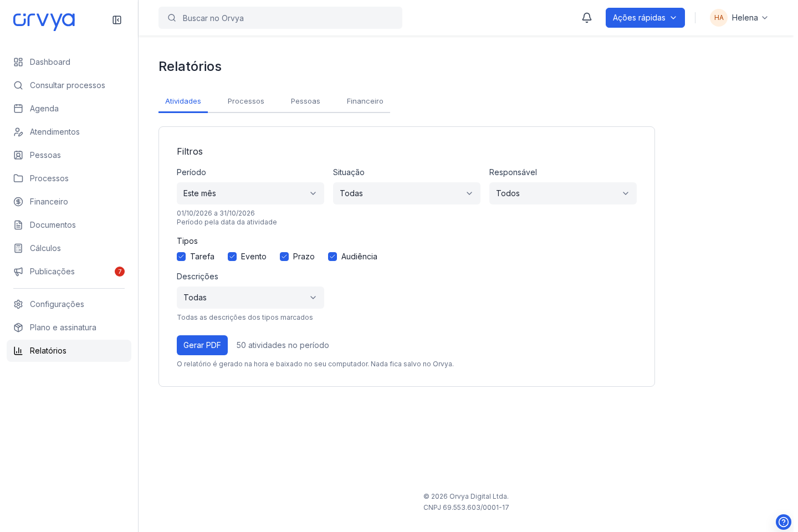798x532 pixels.
Task: Click the Publicações badge showing 7
Action: [x=120, y=272]
